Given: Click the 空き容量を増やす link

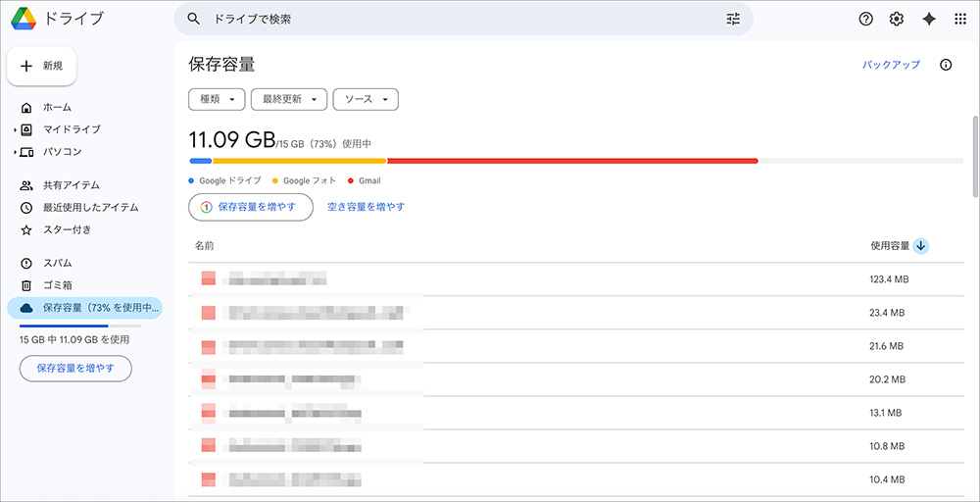Looking at the screenshot, I should tap(367, 207).
